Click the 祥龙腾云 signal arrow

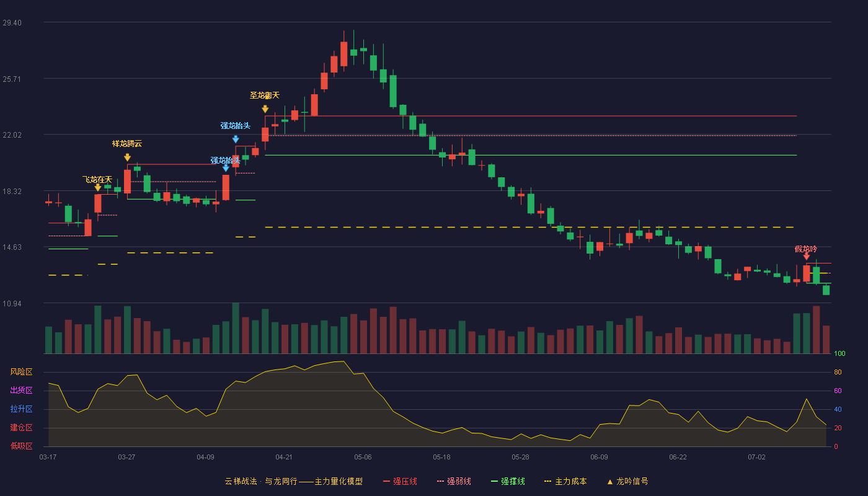pos(127,158)
